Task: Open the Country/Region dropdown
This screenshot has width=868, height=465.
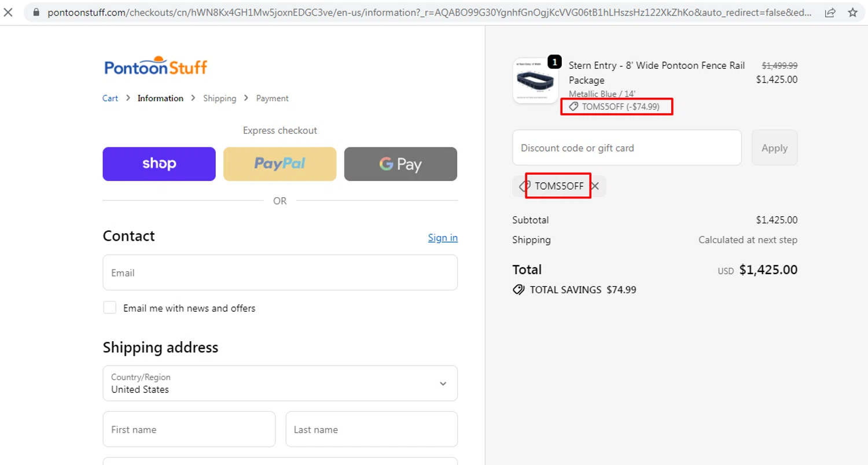Action: click(x=280, y=383)
